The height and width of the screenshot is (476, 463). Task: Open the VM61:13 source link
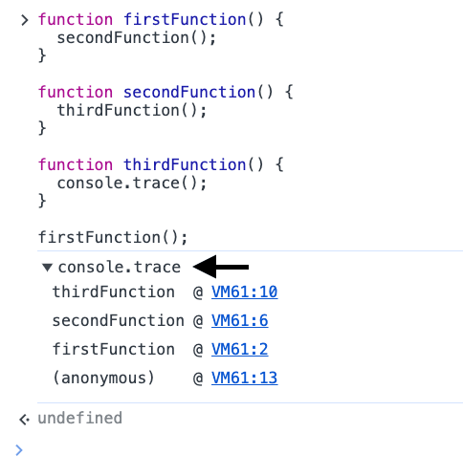[244, 378]
